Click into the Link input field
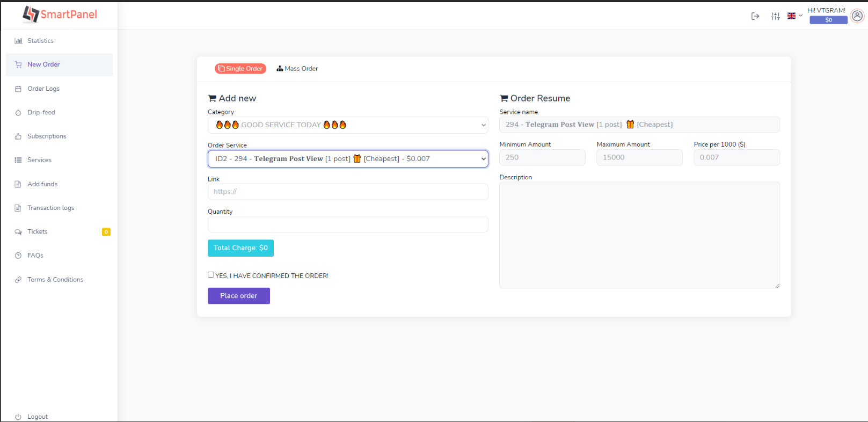The width and height of the screenshot is (868, 422). 348,192
